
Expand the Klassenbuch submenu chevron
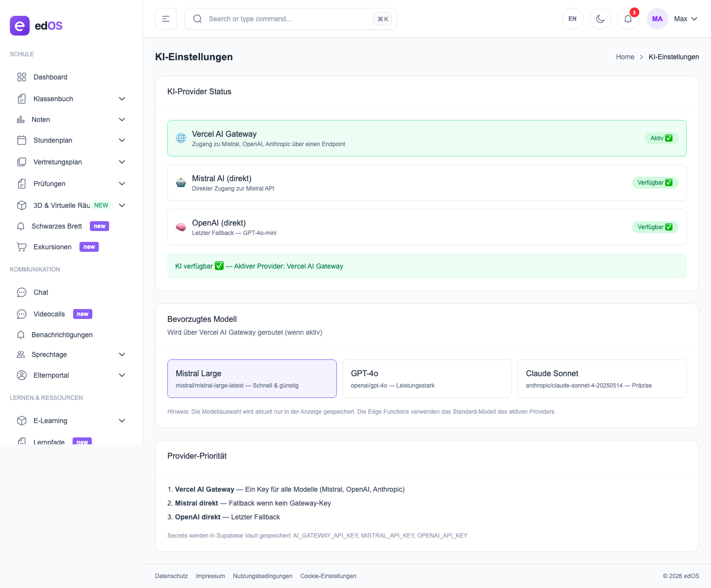(x=122, y=99)
